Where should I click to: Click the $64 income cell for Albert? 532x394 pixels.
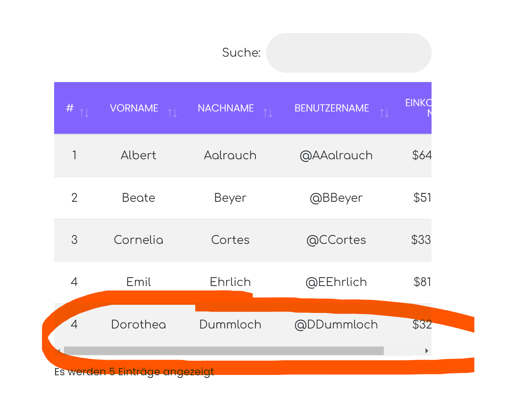tap(422, 155)
